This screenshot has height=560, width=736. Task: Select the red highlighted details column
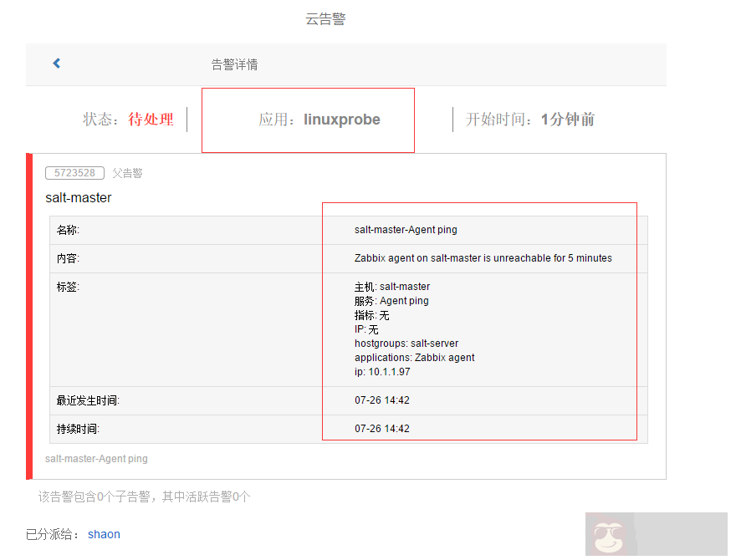point(479,320)
